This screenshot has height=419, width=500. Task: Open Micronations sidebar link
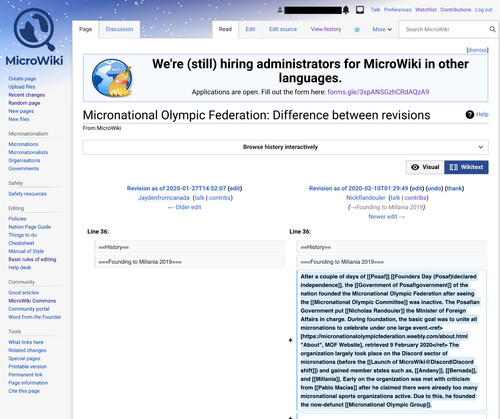tap(23, 144)
